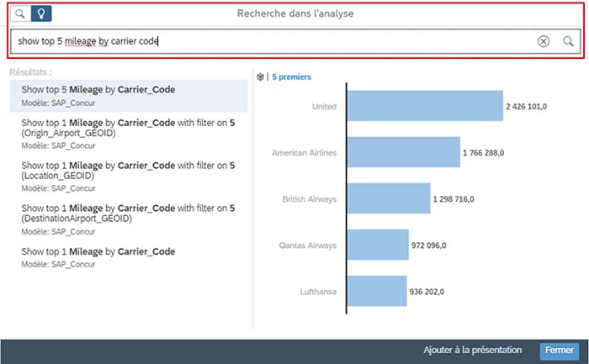Click the 'Ajouter à la présentation' button
The height and width of the screenshot is (364, 589).
473,350
